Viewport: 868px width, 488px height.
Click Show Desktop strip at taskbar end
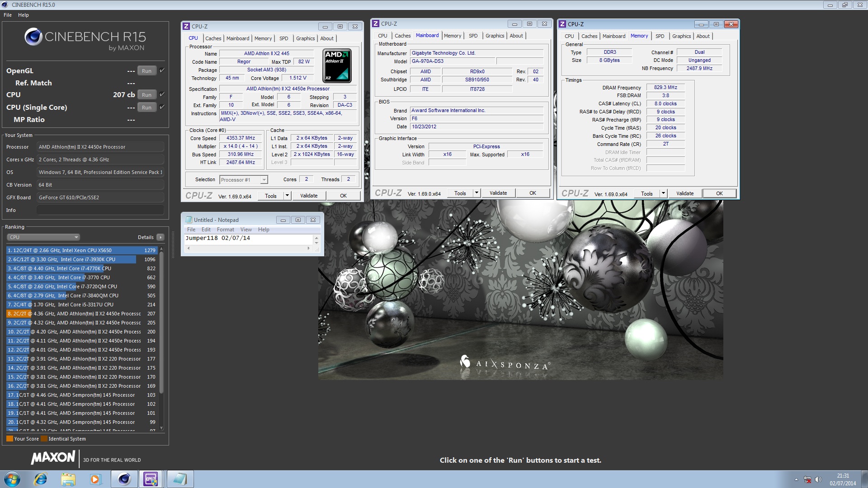tap(864, 479)
